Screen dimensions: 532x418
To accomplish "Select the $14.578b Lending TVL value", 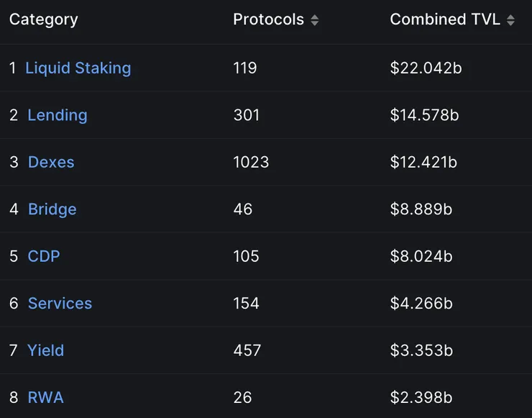I will click(424, 115).
